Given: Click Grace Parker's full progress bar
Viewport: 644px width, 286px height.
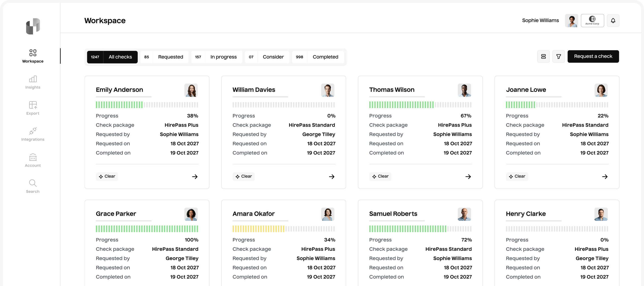Looking at the screenshot, I should (147, 229).
